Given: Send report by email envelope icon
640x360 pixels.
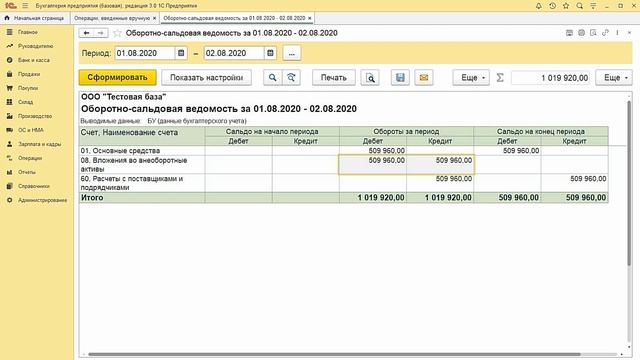Looking at the screenshot, I should [x=424, y=78].
